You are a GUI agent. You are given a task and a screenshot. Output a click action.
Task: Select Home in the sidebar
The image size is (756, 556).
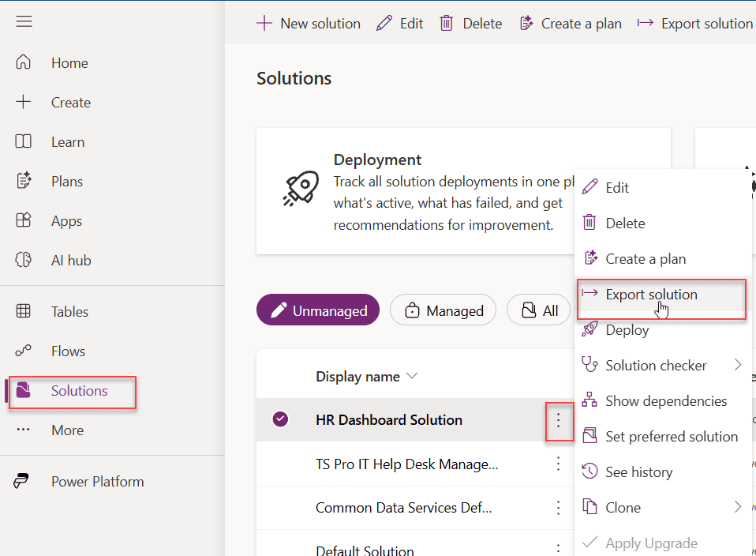pos(69,62)
